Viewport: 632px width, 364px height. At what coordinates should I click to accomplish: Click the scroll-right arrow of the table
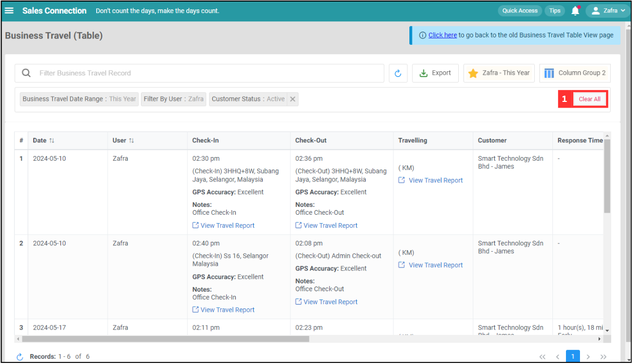click(x=599, y=339)
